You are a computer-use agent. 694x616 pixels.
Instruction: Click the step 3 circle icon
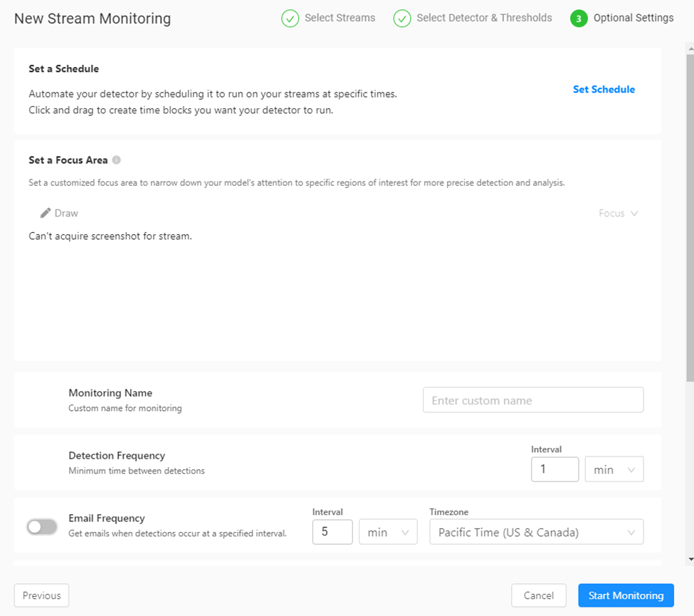[x=579, y=19]
